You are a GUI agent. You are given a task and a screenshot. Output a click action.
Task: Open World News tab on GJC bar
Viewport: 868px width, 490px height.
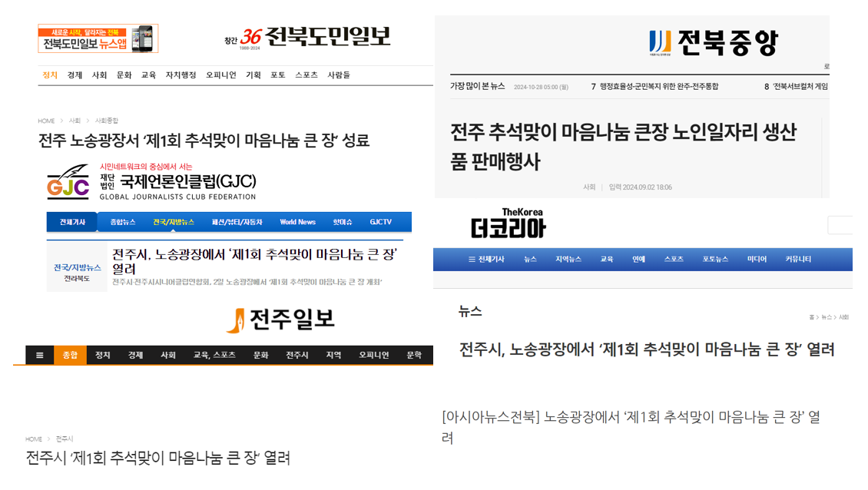click(x=297, y=222)
